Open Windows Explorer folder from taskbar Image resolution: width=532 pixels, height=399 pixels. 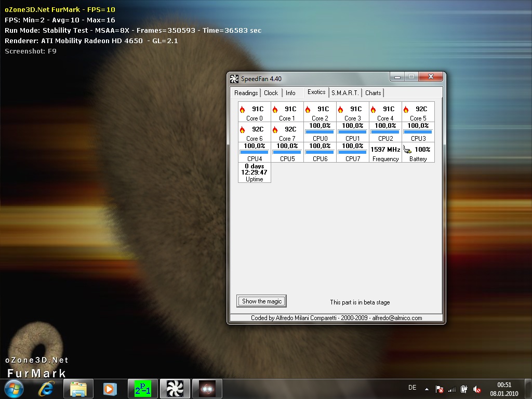(x=78, y=389)
